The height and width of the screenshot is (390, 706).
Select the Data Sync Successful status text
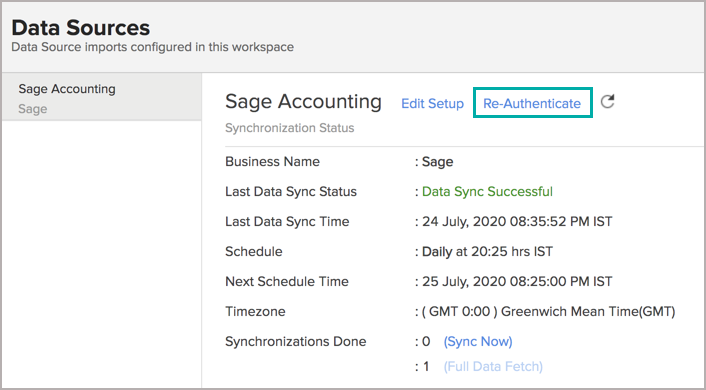(x=487, y=192)
